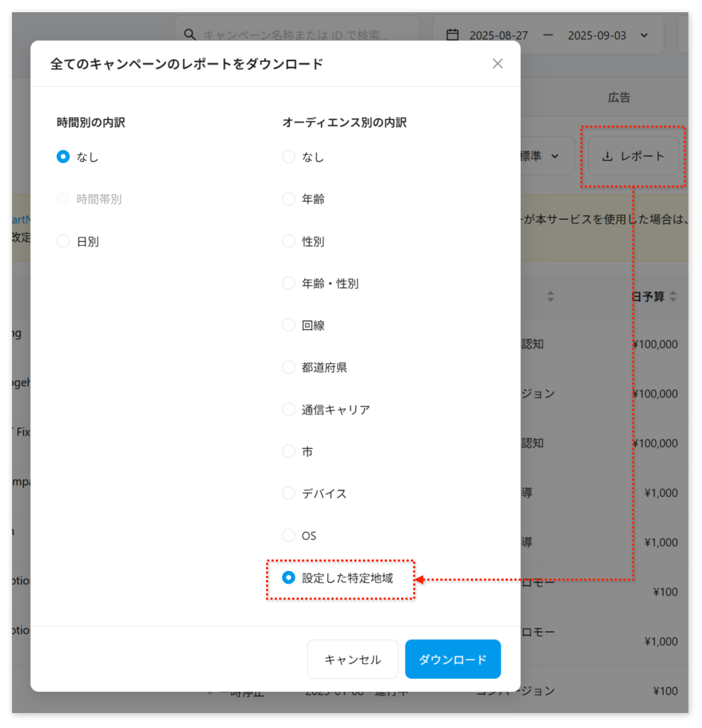Click the blue ダウンロード button

click(x=452, y=660)
